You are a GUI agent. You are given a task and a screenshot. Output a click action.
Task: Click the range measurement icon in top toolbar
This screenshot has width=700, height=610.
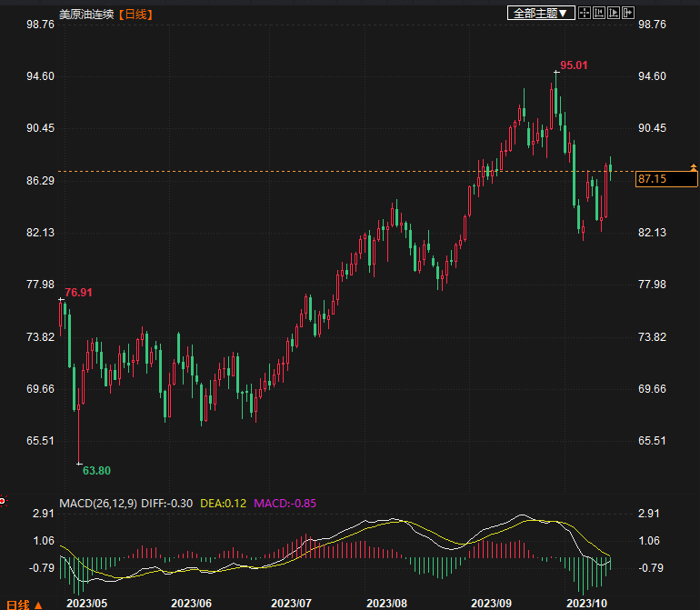598,13
